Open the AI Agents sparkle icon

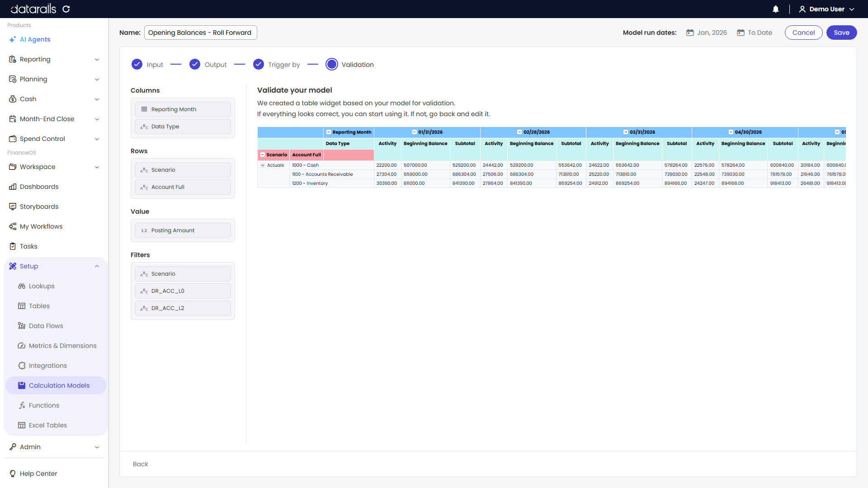point(12,39)
